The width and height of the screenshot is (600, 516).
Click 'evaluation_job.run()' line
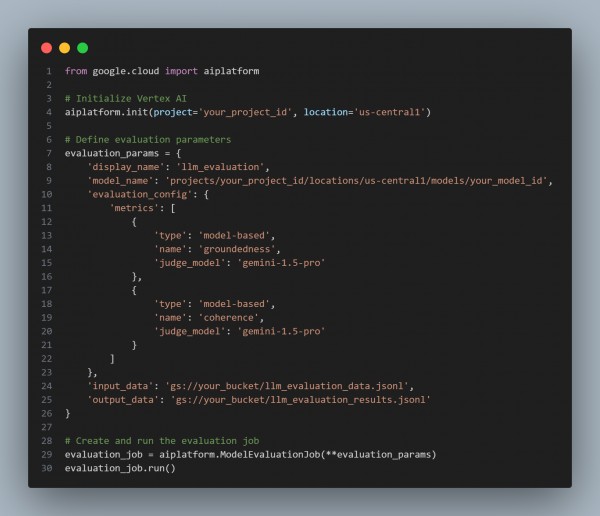[120, 468]
